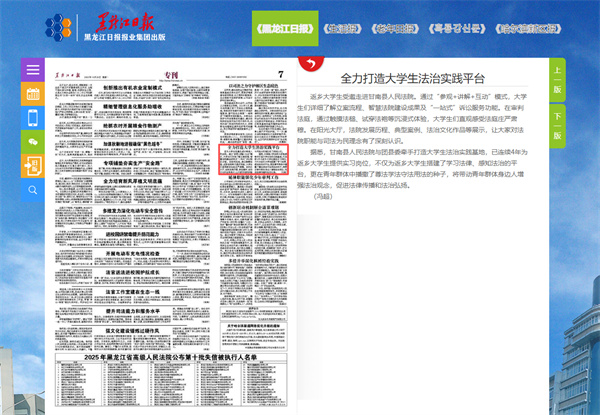Click the yellow archive icon in sidebar

33,166
